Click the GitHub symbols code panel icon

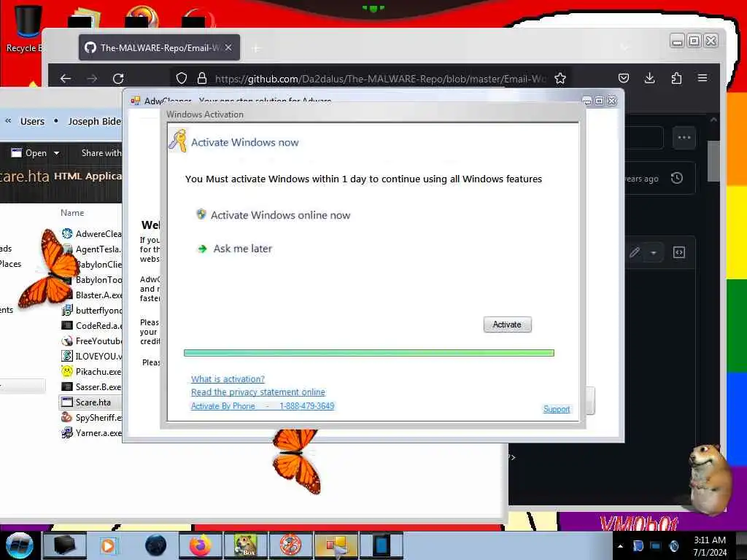(679, 252)
